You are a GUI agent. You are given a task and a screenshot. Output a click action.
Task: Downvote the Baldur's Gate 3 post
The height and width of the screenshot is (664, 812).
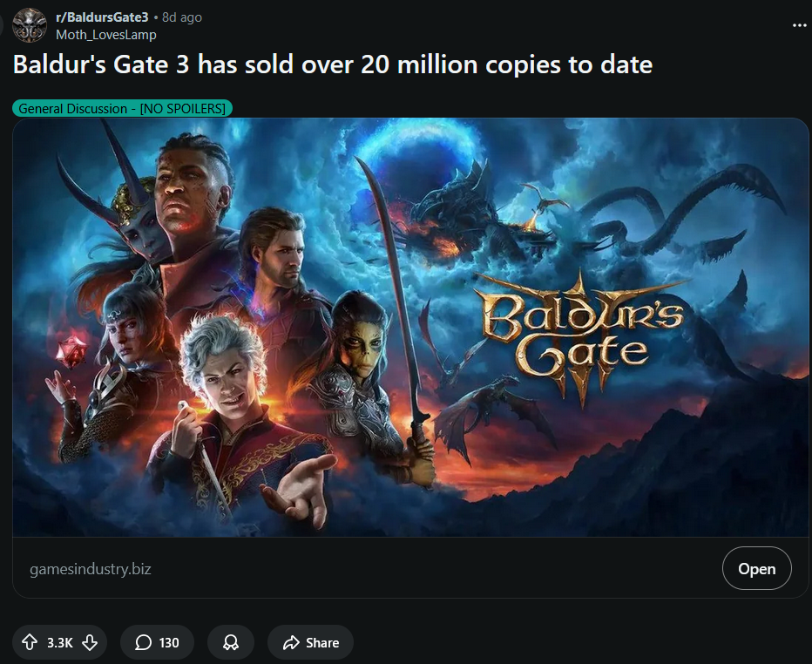[89, 642]
